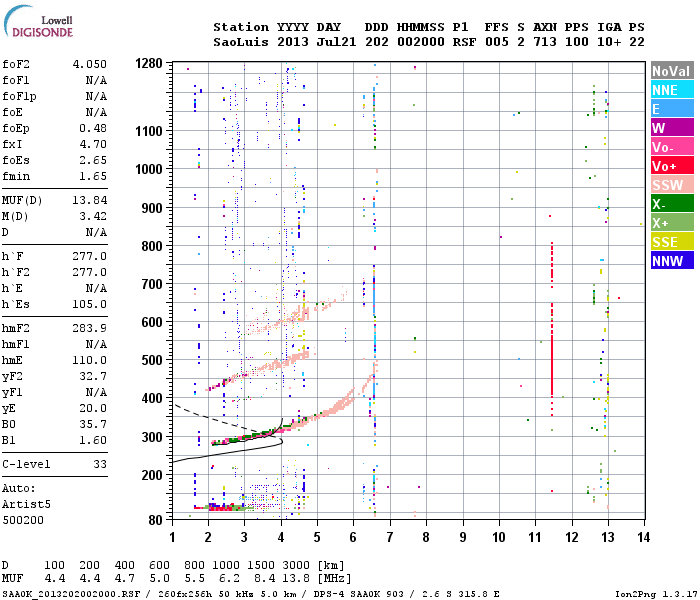The width and height of the screenshot is (700, 600).
Task: Click the h`Es value 105.0
Action: tap(90, 304)
